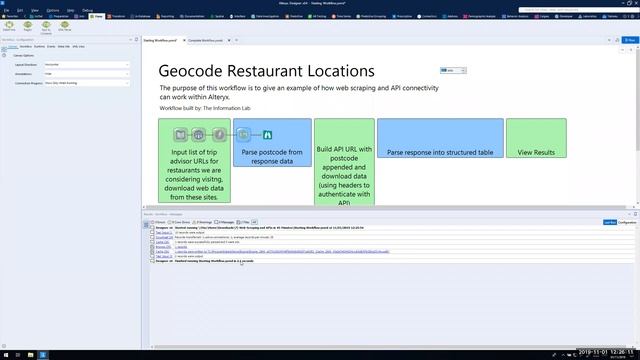This screenshot has height=360, width=640.
Task: Toggle the Errors filter in Results
Action: pos(158,222)
